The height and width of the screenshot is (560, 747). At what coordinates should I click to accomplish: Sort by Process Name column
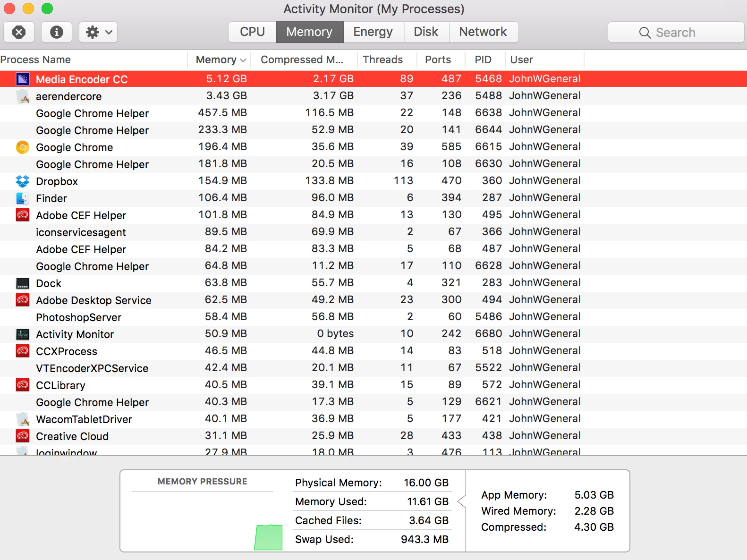pyautogui.click(x=93, y=59)
